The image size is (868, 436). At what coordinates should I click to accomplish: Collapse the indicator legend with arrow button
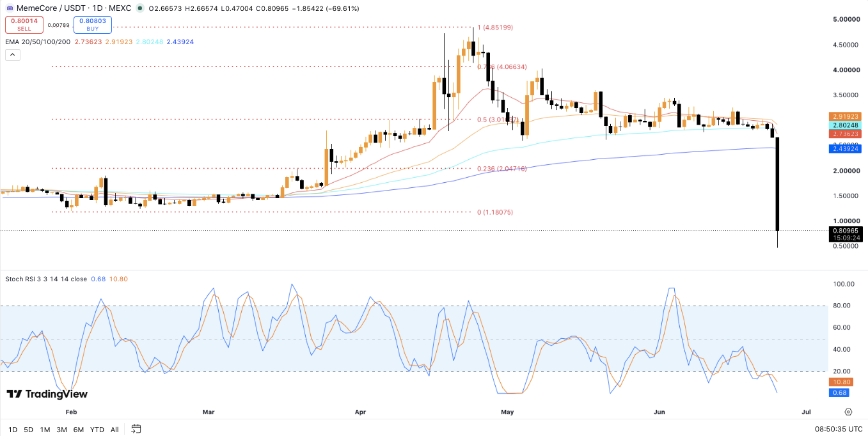coord(13,55)
